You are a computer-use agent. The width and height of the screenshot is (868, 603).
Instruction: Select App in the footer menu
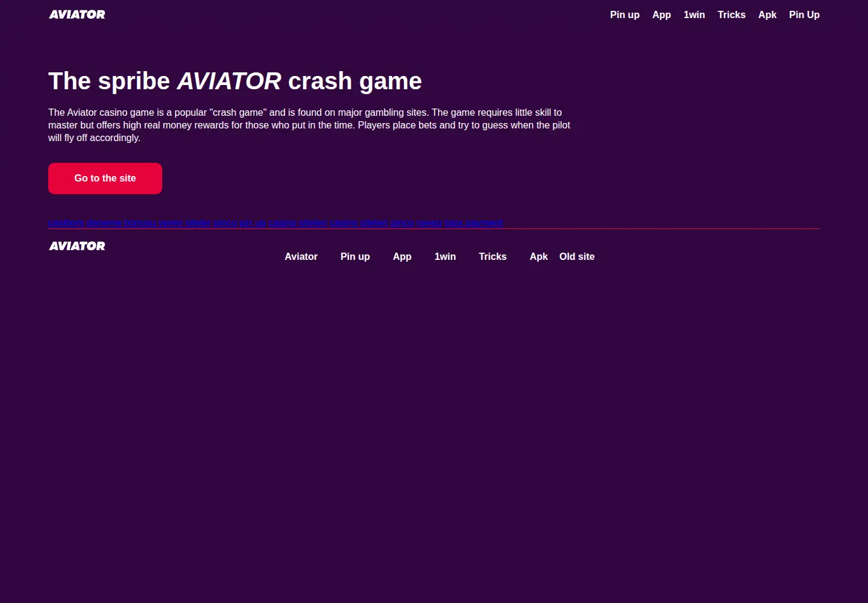[402, 256]
